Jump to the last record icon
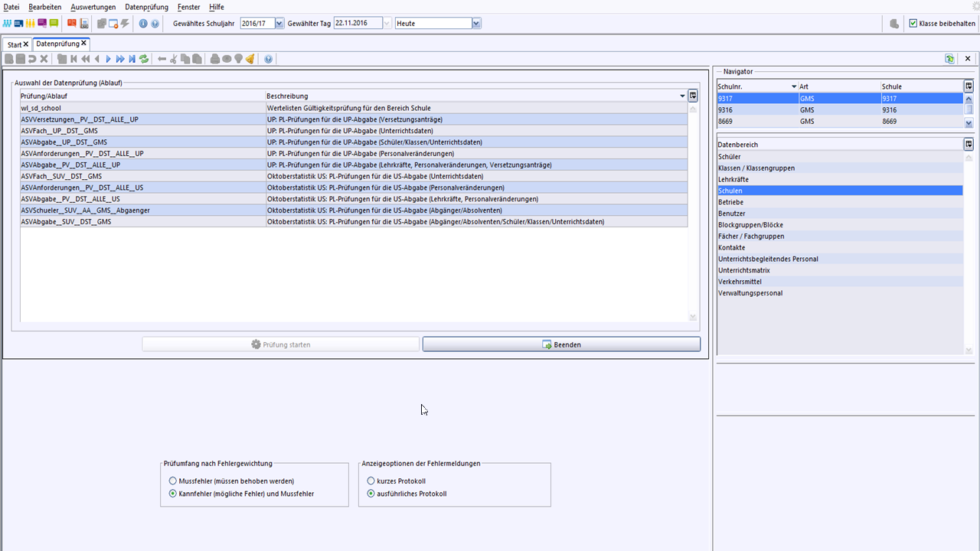 coord(132,59)
